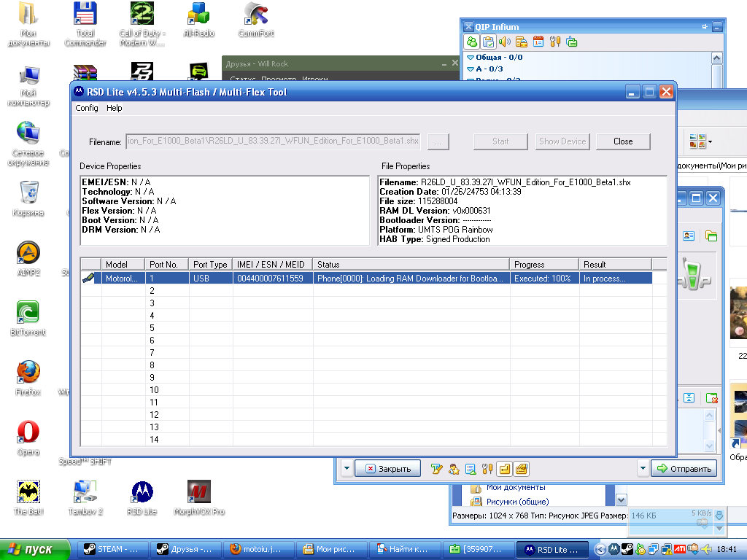Switch to STEAM taskbar button
Screen dimensions: 747x560
coord(113,549)
